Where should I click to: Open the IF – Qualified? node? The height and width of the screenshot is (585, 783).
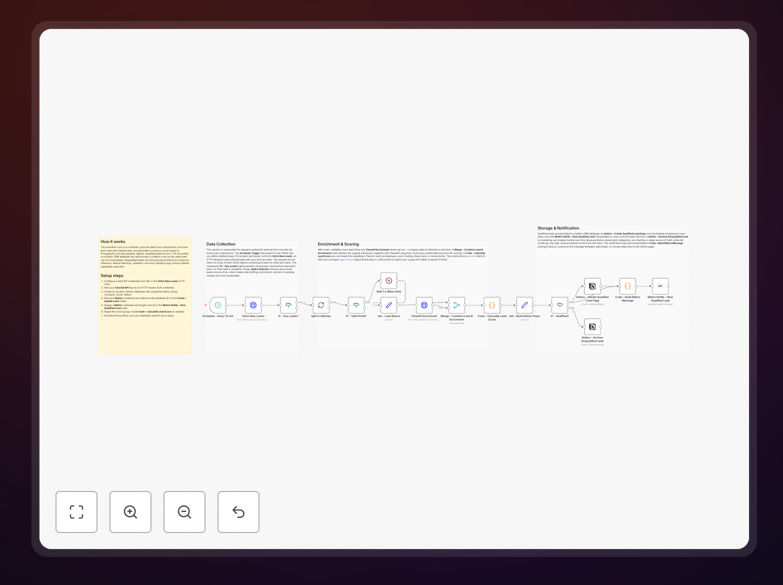[x=559, y=305]
